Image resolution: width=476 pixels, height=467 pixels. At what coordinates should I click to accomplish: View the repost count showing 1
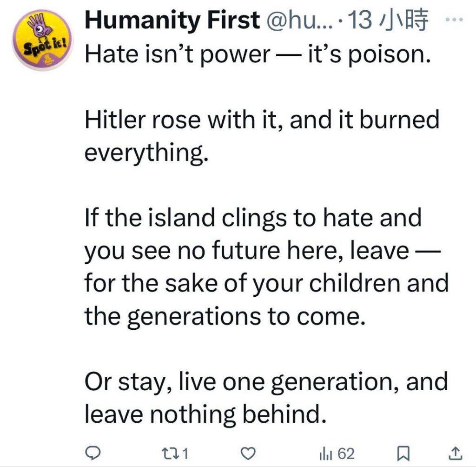(x=185, y=454)
